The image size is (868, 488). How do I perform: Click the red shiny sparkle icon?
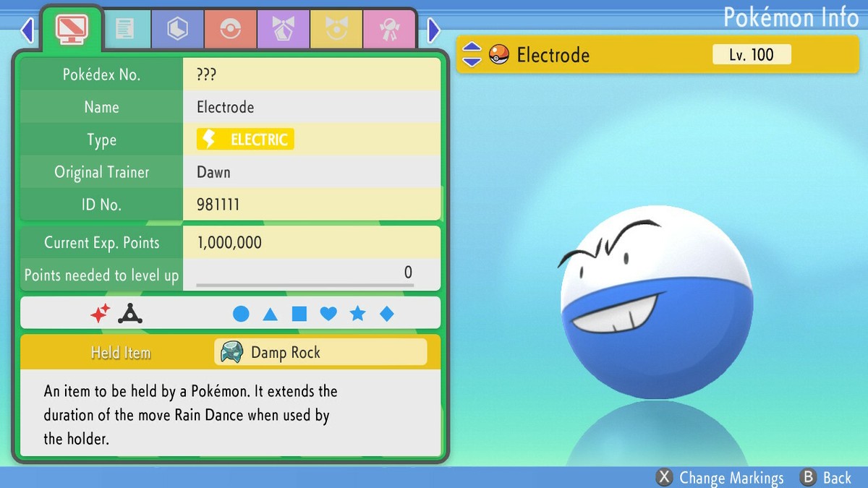tap(100, 314)
